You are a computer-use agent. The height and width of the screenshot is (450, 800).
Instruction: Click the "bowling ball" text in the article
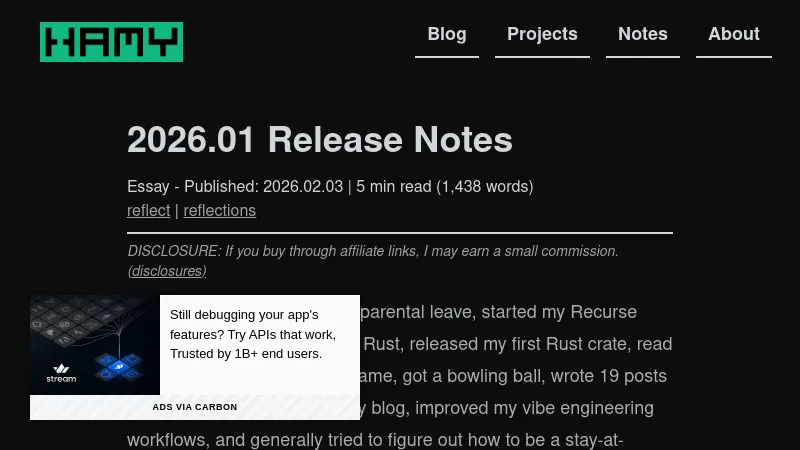[534, 376]
